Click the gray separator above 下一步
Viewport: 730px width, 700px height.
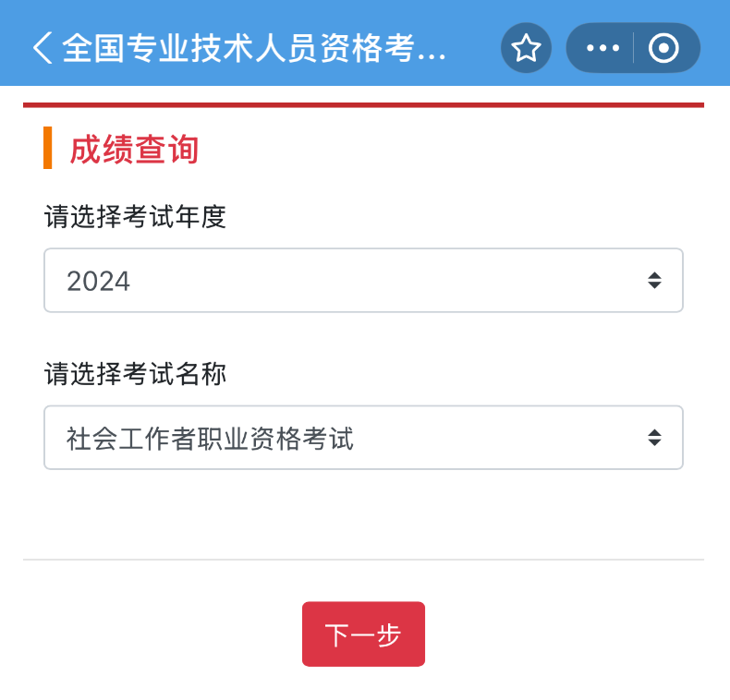(x=363, y=560)
